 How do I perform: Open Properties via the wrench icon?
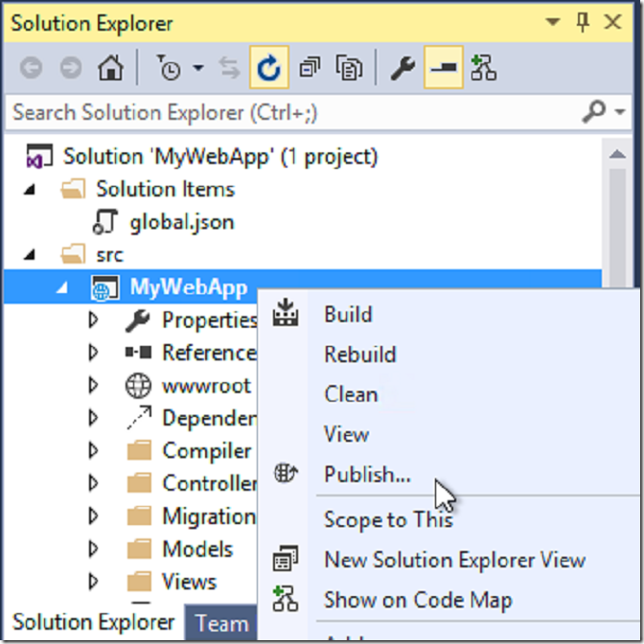(x=402, y=68)
